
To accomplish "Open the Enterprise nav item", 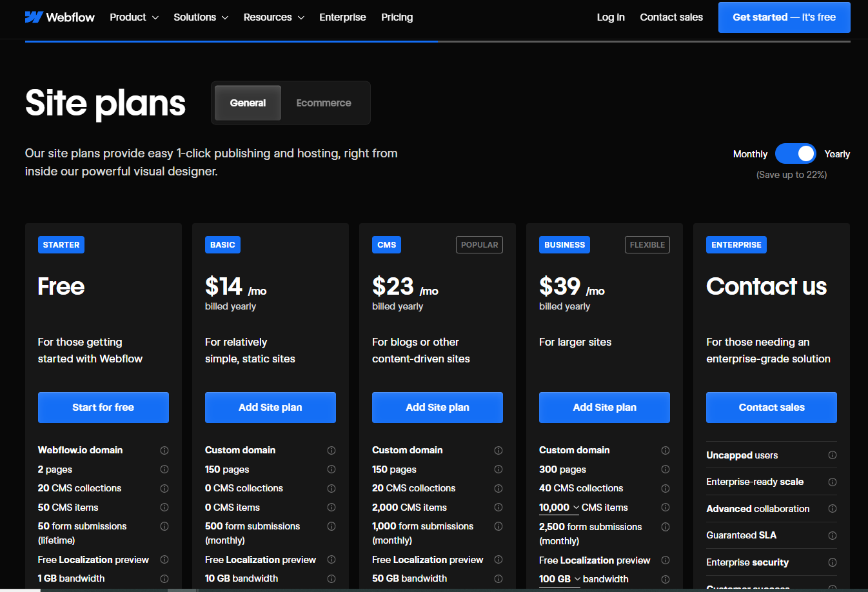I will [342, 17].
